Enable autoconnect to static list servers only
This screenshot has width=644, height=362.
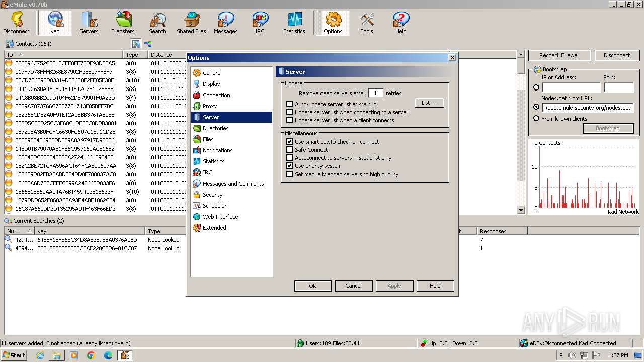click(x=289, y=158)
